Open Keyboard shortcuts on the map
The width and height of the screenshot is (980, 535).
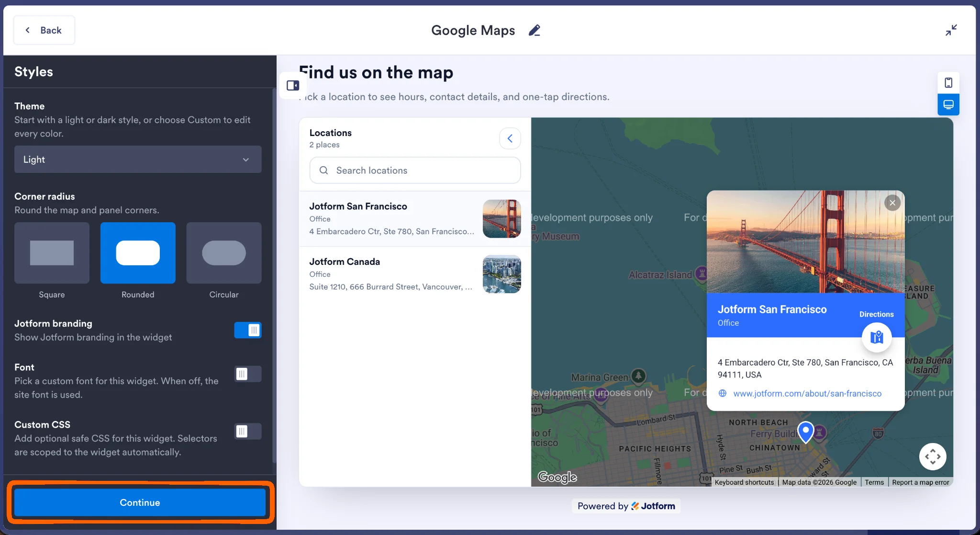coord(744,482)
